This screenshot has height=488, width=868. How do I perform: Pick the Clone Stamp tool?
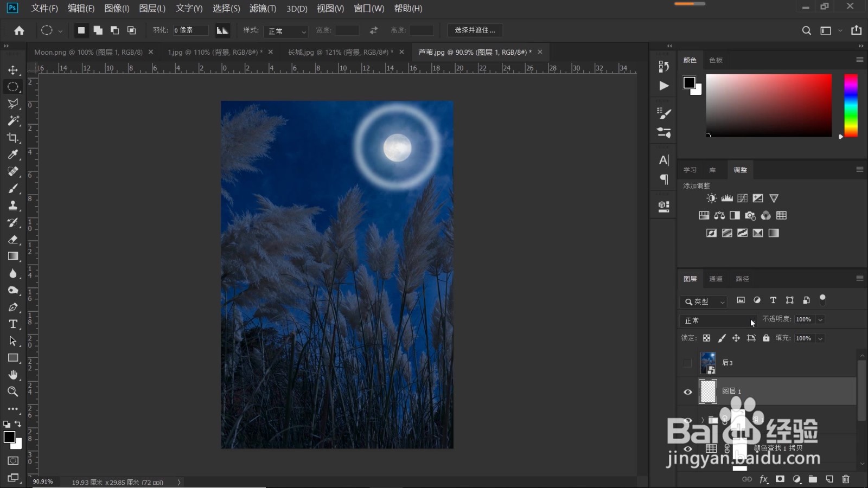coord(13,206)
